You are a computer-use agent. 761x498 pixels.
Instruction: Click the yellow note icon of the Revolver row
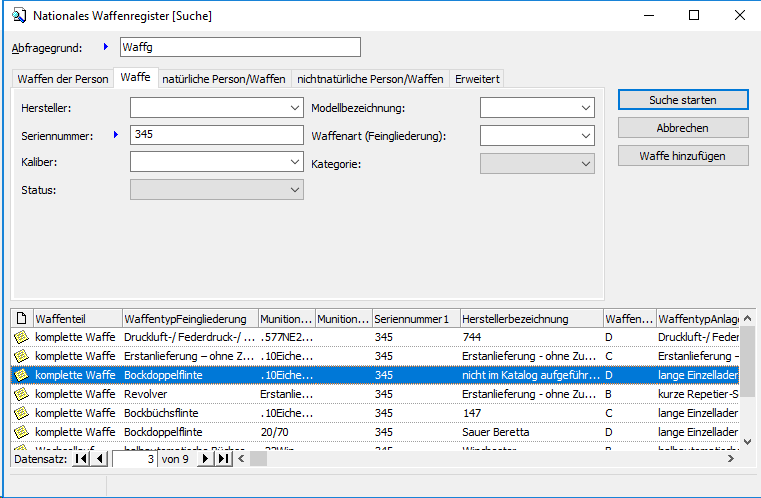tap(21, 394)
